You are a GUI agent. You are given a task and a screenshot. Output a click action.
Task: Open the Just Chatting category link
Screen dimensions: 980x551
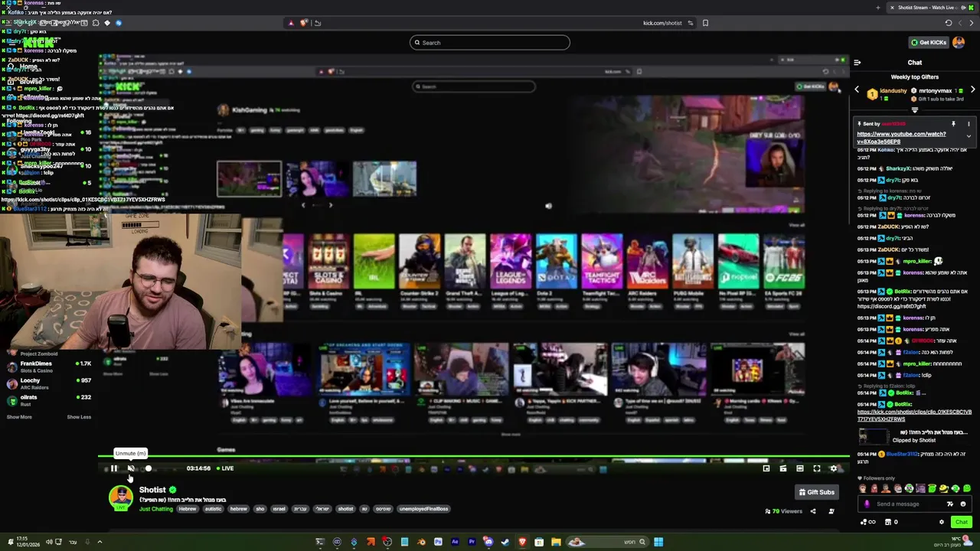tap(156, 509)
